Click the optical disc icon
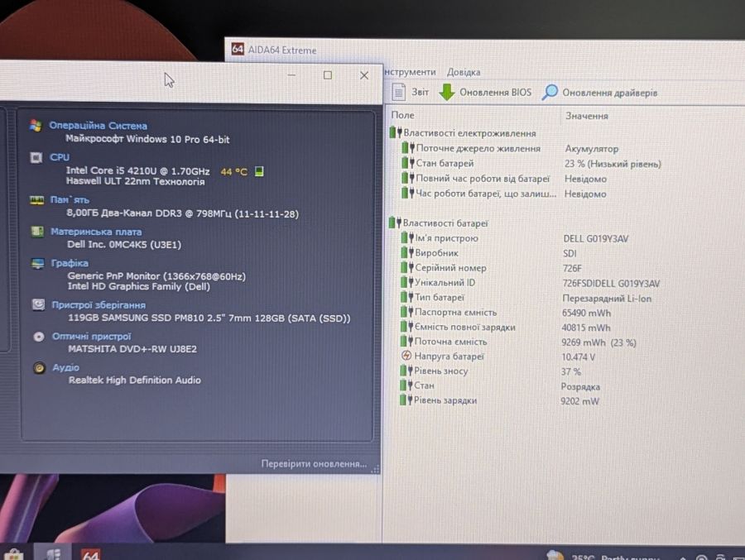Viewport: 745px width, 560px height. (39, 337)
